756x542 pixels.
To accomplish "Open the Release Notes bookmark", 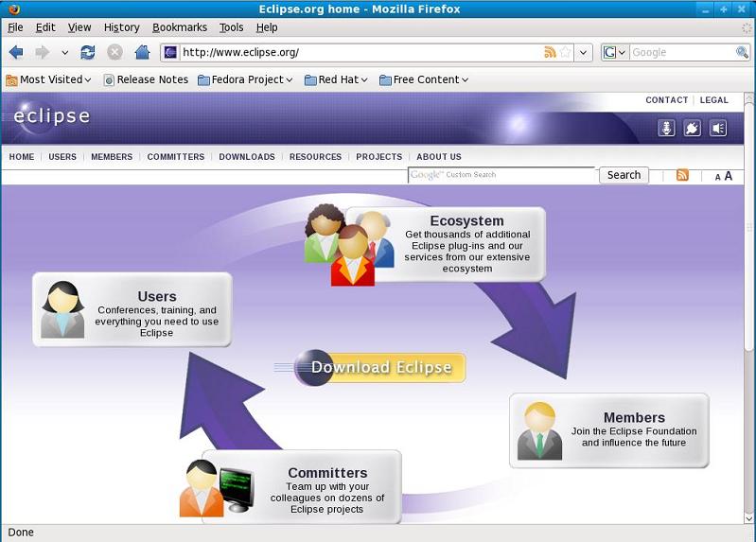I will (x=146, y=79).
